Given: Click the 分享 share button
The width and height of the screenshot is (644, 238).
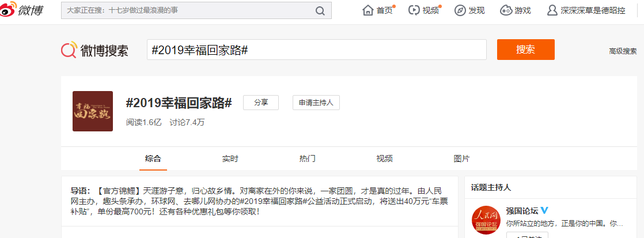Looking at the screenshot, I should (260, 103).
